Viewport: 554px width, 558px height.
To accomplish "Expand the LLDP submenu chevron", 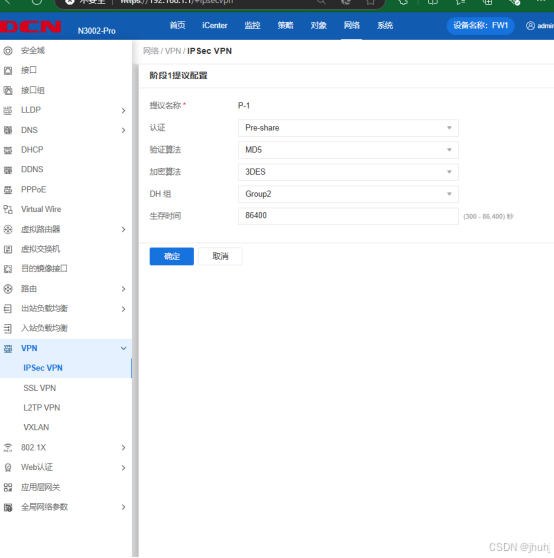I will (x=123, y=111).
